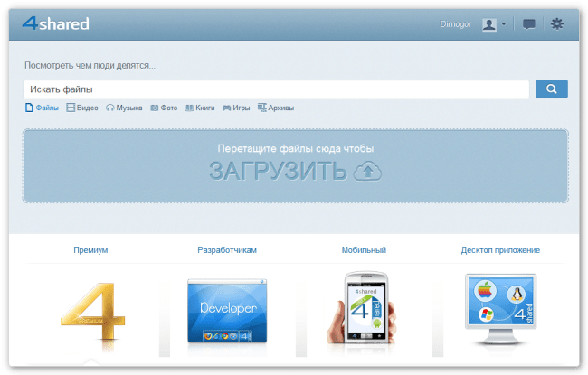Open the Dimogor username link

pyautogui.click(x=455, y=24)
